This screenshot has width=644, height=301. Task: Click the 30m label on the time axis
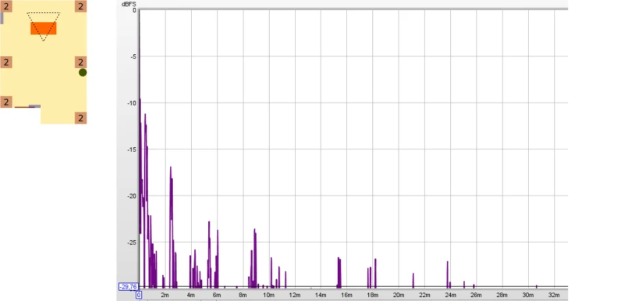click(x=528, y=295)
